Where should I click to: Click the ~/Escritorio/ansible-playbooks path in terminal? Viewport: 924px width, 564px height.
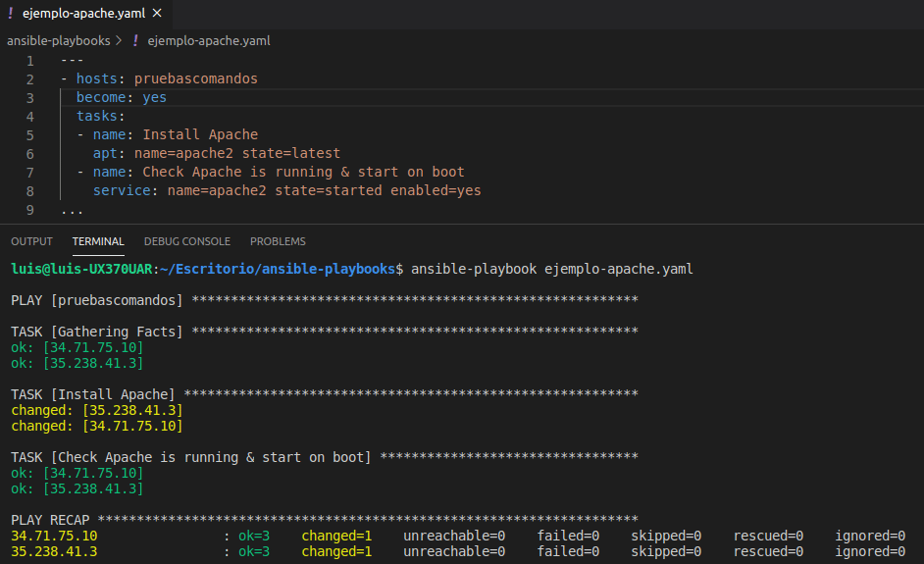[x=277, y=270]
